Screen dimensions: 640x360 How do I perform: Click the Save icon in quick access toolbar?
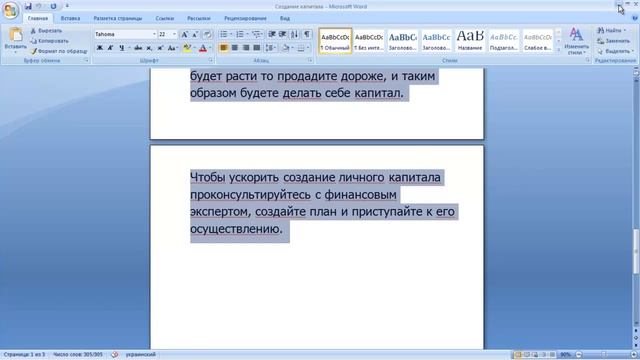click(x=28, y=6)
